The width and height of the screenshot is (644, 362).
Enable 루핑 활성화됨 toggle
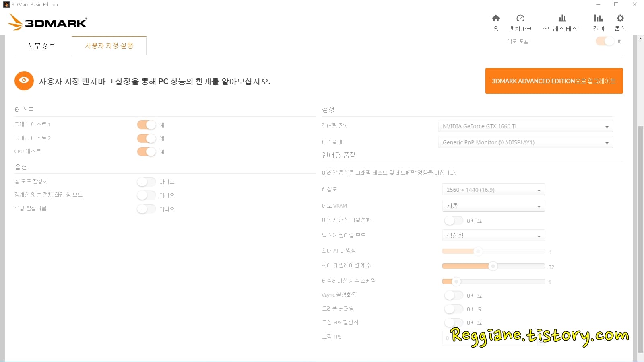[x=147, y=209]
